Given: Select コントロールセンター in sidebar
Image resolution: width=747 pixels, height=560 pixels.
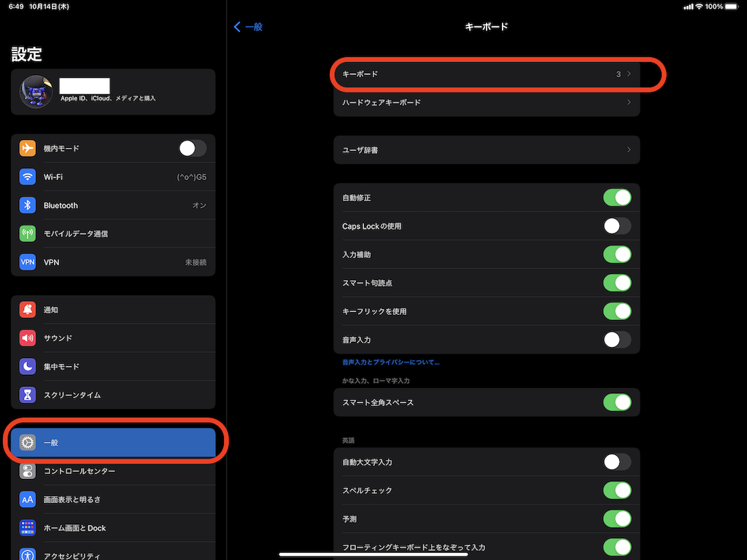Looking at the screenshot, I should (79, 471).
